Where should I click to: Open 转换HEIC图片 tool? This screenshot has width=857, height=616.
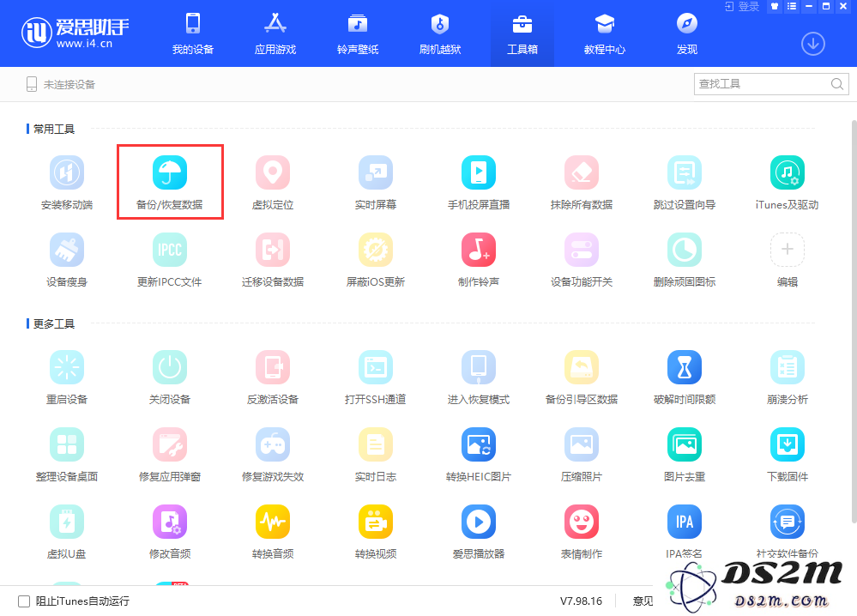[x=478, y=455]
